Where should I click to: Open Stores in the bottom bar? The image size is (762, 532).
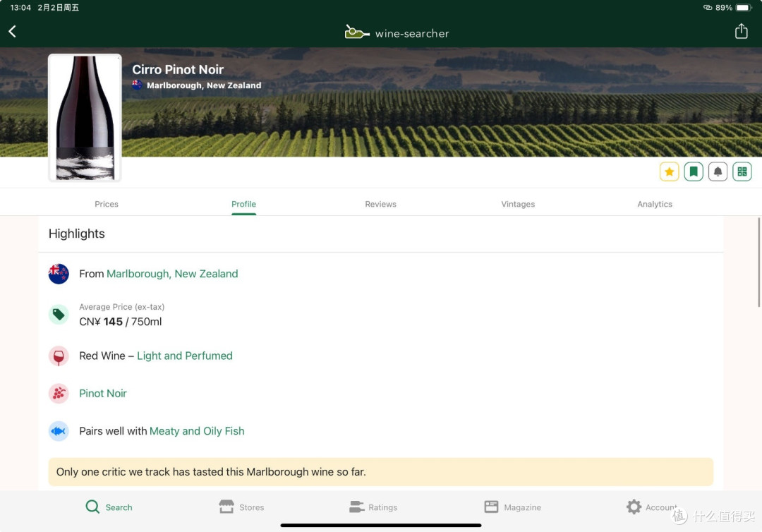(241, 507)
